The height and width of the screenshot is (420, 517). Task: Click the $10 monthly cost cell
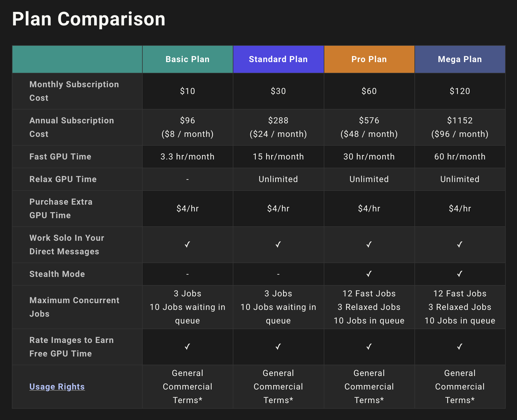click(188, 91)
